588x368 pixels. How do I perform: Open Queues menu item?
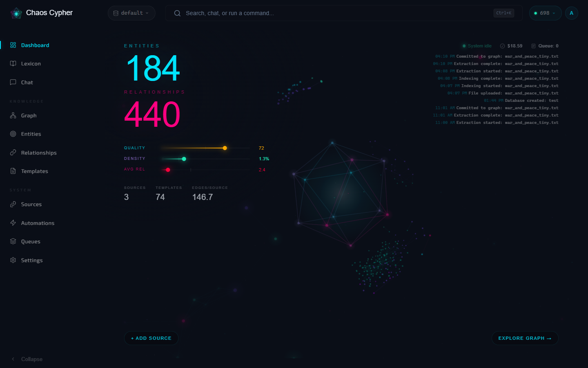(31, 241)
